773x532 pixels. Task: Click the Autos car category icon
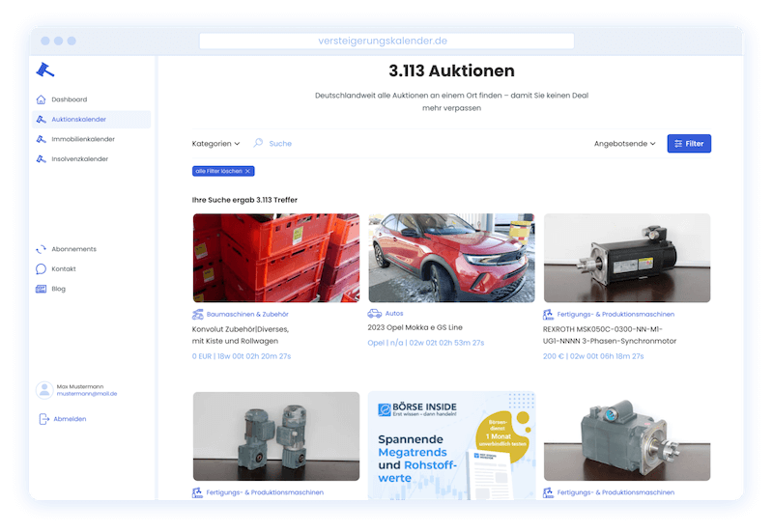(374, 314)
